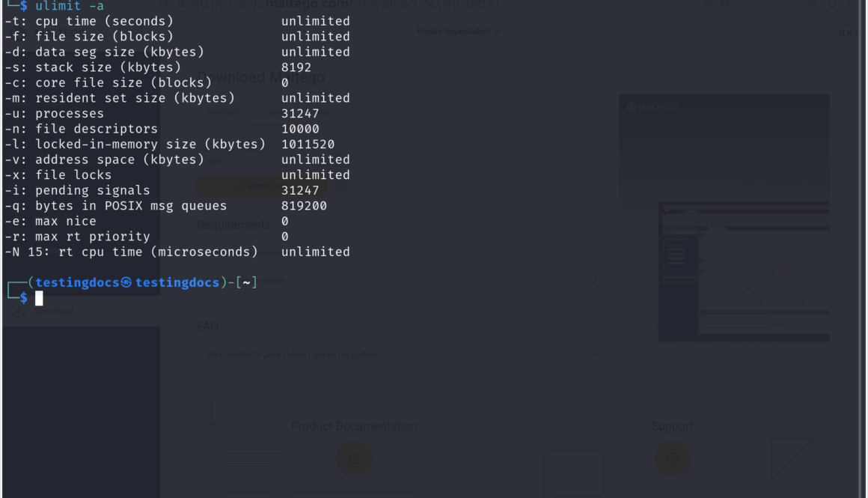Click the locked-in-memory value 1011520
The image size is (868, 498).
tap(308, 145)
